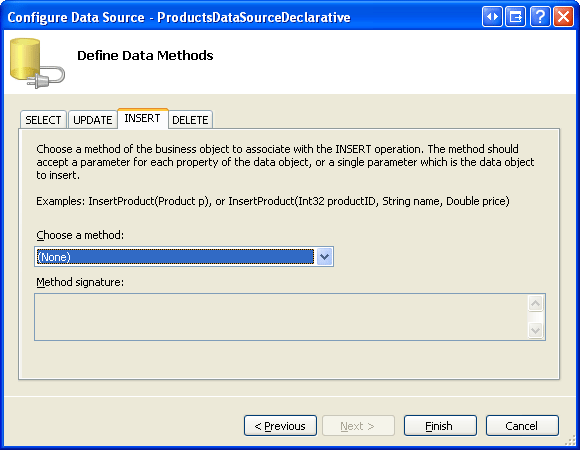Click the Finish button
The width and height of the screenshot is (580, 450).
pyautogui.click(x=440, y=426)
